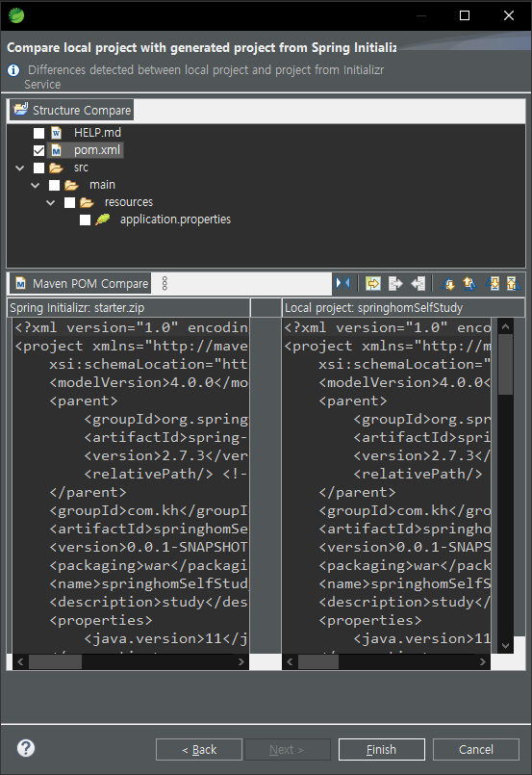Go to the previous difference
The height and width of the screenshot is (775, 532).
pos(469,283)
